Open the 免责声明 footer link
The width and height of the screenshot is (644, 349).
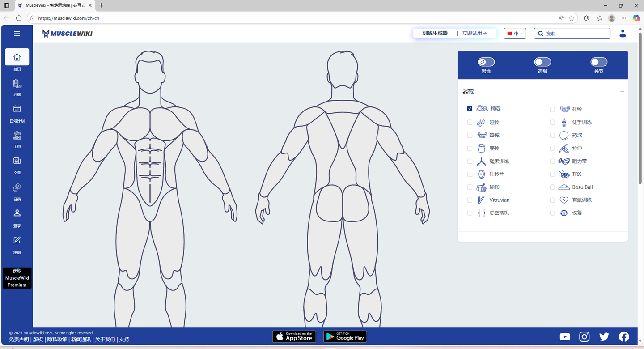pos(19,340)
